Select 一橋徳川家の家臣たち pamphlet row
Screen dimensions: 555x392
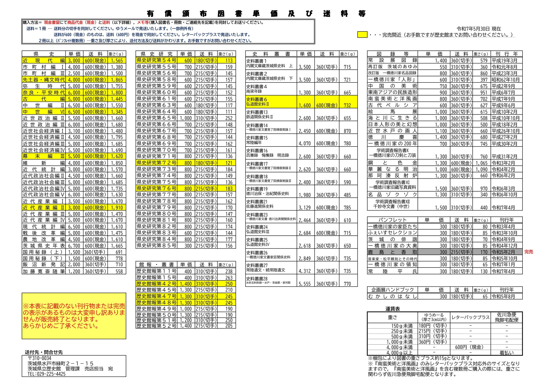[x=445, y=227]
